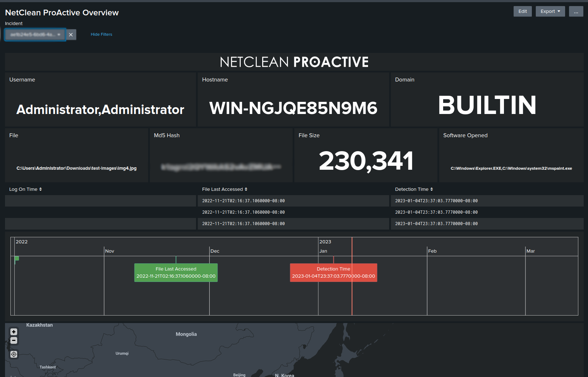This screenshot has width=588, height=377.
Task: Click the Nov month label on timeline
Action: click(110, 251)
